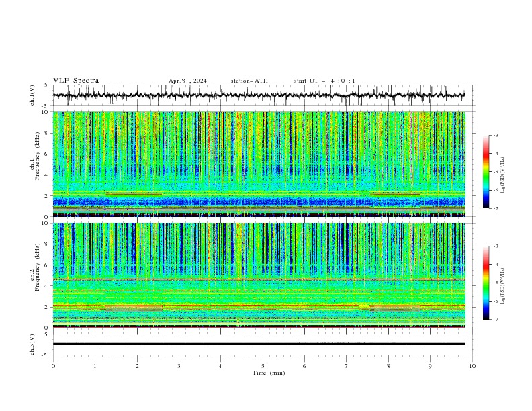This screenshot has height=411, width=532.
Task: Click the "-5" volt tick on ch.3(V) axis
Action: point(46,355)
